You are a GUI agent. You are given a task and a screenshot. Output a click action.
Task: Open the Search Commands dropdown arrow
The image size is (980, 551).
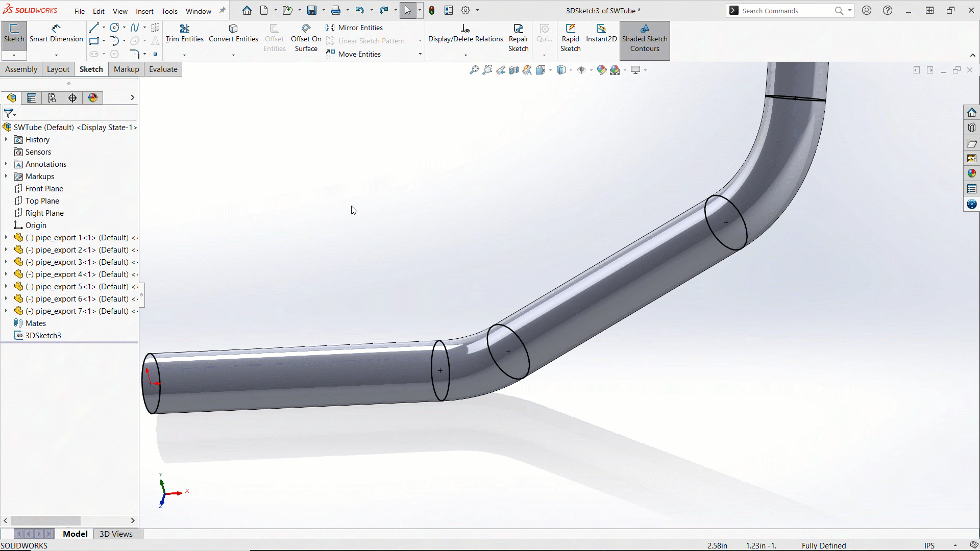(x=849, y=11)
